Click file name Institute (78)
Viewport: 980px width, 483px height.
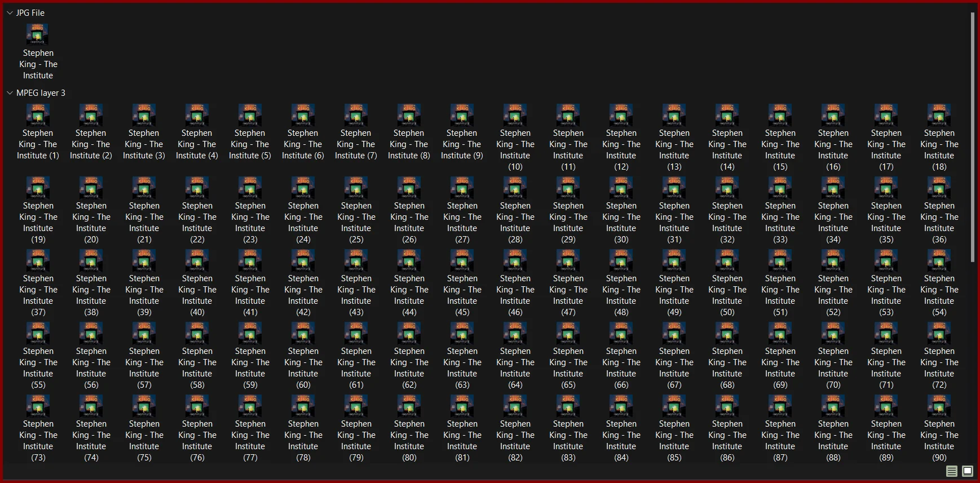click(303, 441)
